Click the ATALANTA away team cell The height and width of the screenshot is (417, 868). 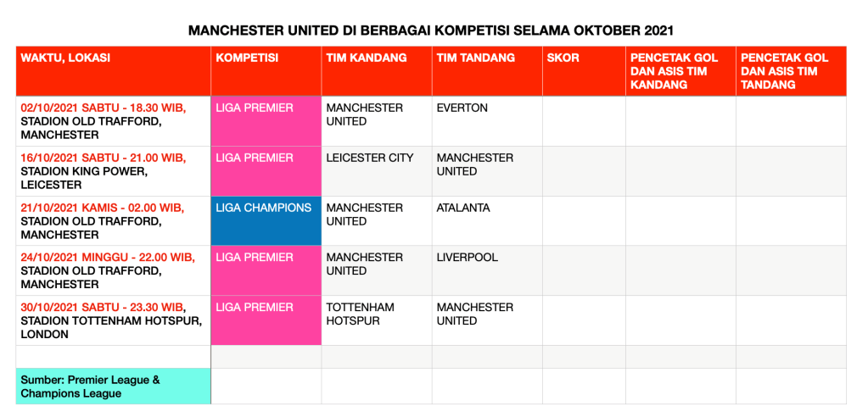click(486, 220)
